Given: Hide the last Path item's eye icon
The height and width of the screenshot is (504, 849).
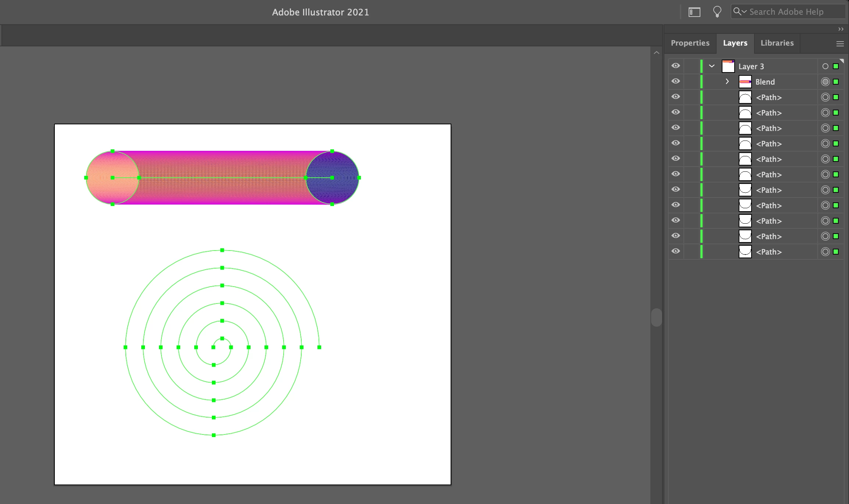Looking at the screenshot, I should (x=676, y=251).
